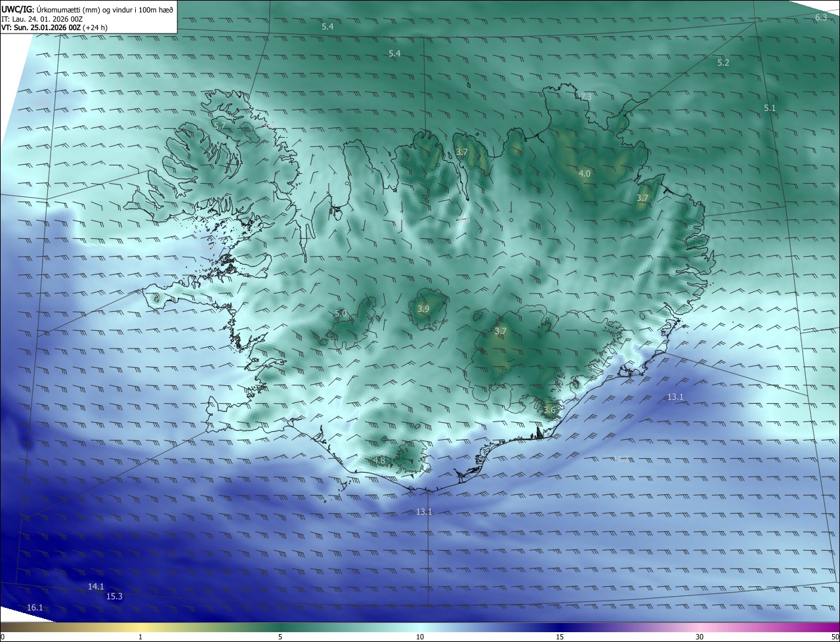
Task: Click the valid time 'VT: Sun. 25.01.2026 00Z (+24 h)'
Action: tap(54, 28)
